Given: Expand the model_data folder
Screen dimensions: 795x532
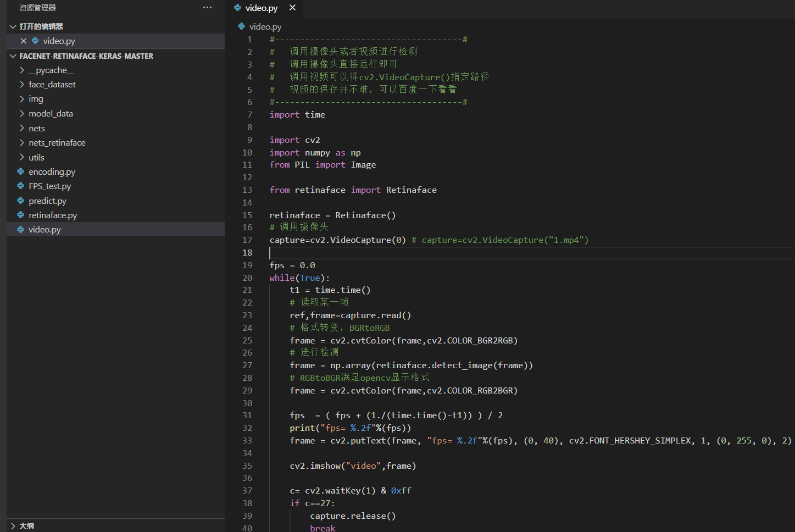Looking at the screenshot, I should point(22,113).
